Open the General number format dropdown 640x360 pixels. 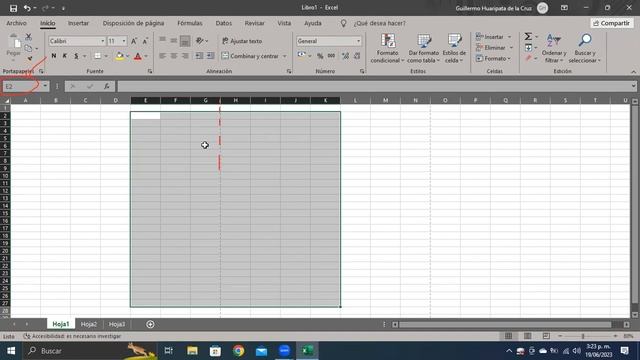pos(358,41)
